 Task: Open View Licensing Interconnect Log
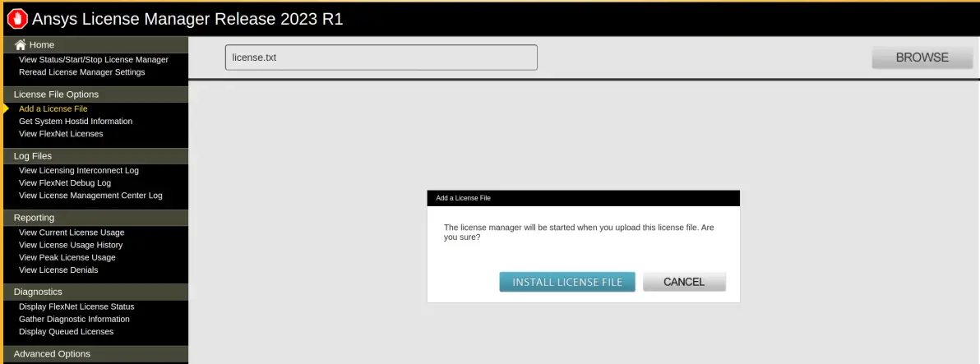tap(79, 170)
